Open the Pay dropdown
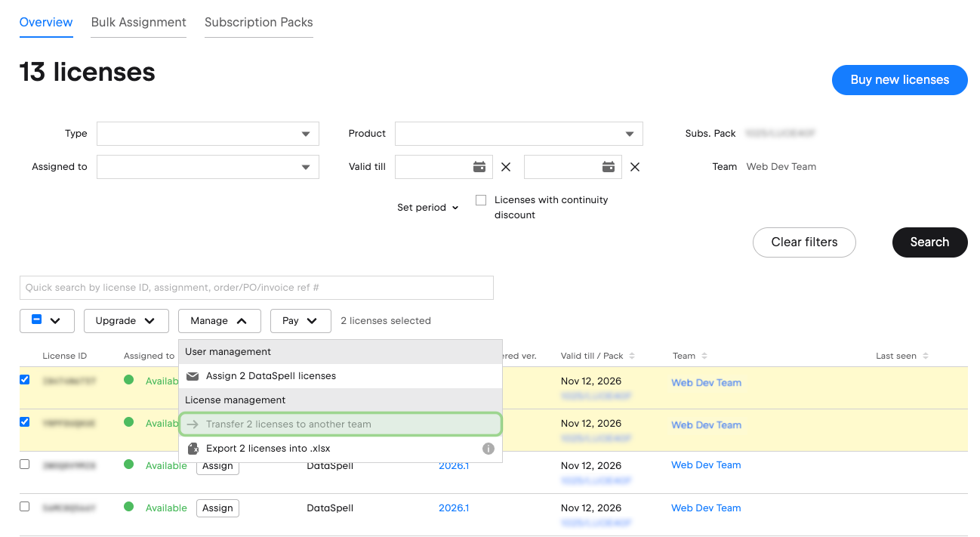The width and height of the screenshot is (980, 537). (300, 320)
